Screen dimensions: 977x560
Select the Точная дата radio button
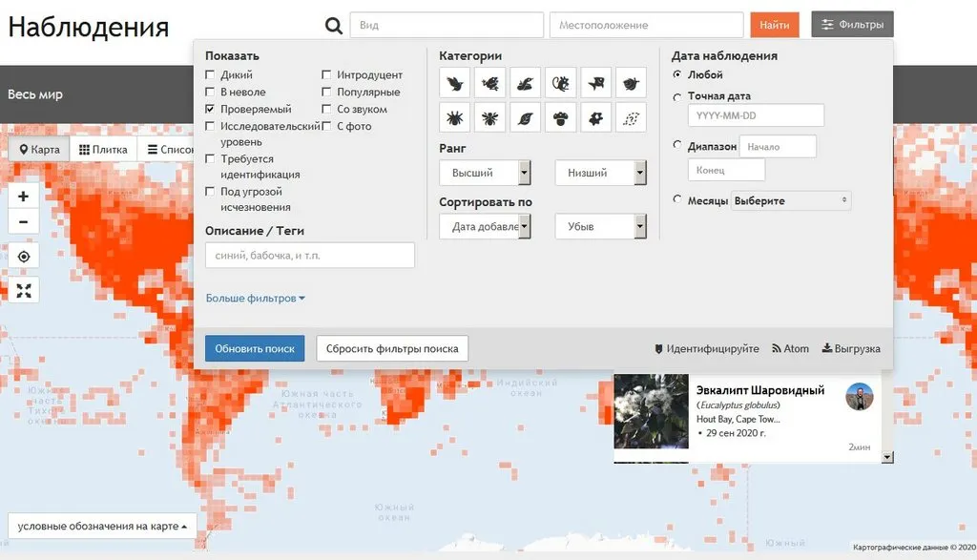click(x=677, y=96)
